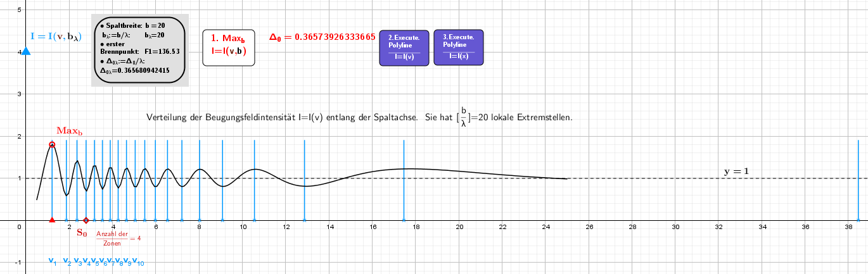Click the blue star marker near x = 12.8
Image resolution: width=868 pixels, height=274 pixels.
[x=304, y=220]
